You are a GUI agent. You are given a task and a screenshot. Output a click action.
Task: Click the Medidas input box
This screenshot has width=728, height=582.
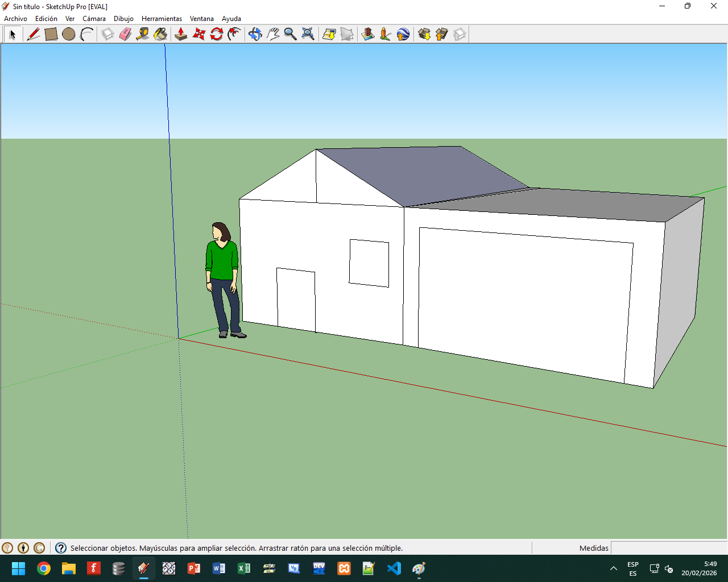(668, 548)
